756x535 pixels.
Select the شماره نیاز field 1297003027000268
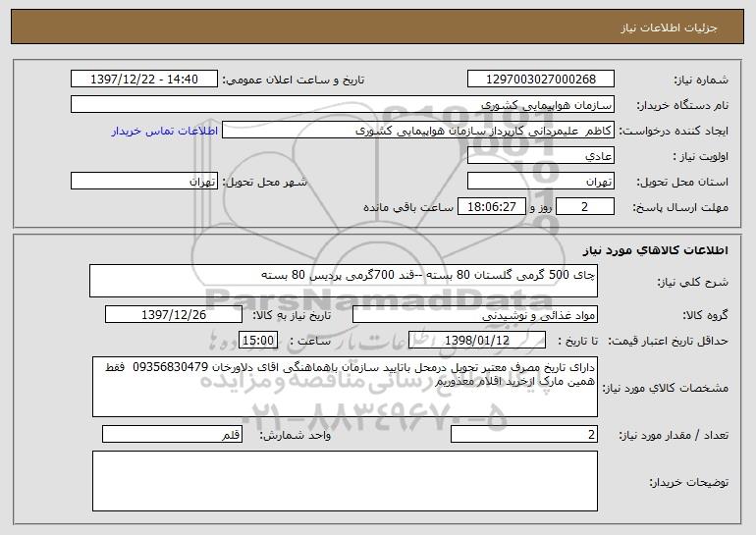pyautogui.click(x=540, y=80)
